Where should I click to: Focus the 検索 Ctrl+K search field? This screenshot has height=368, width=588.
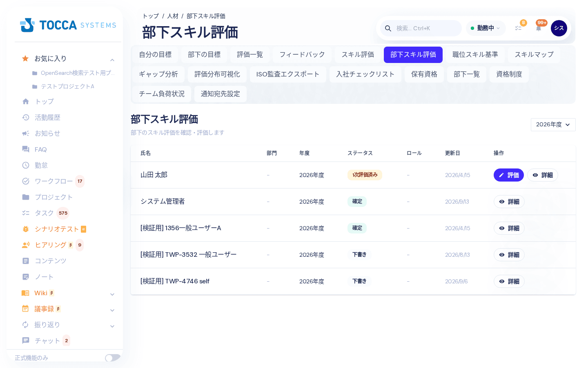point(421,28)
